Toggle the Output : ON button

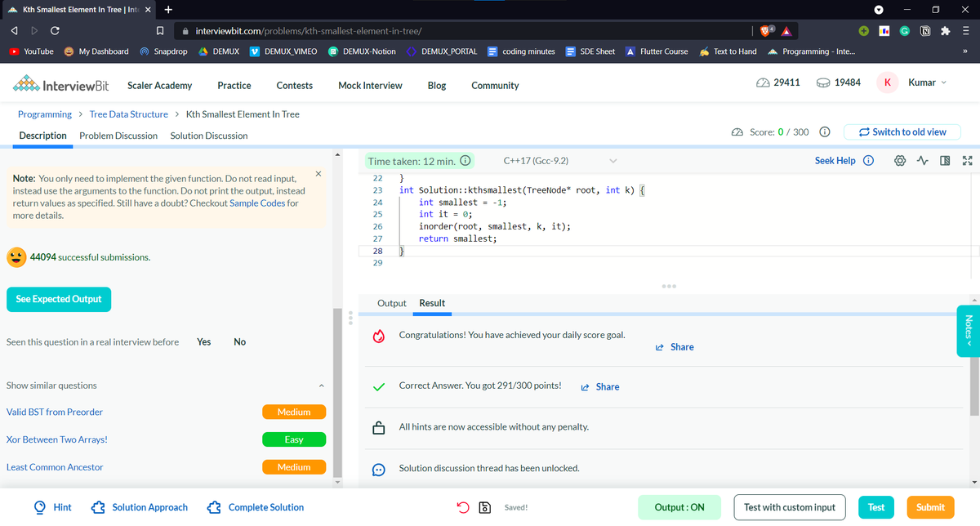click(x=679, y=507)
